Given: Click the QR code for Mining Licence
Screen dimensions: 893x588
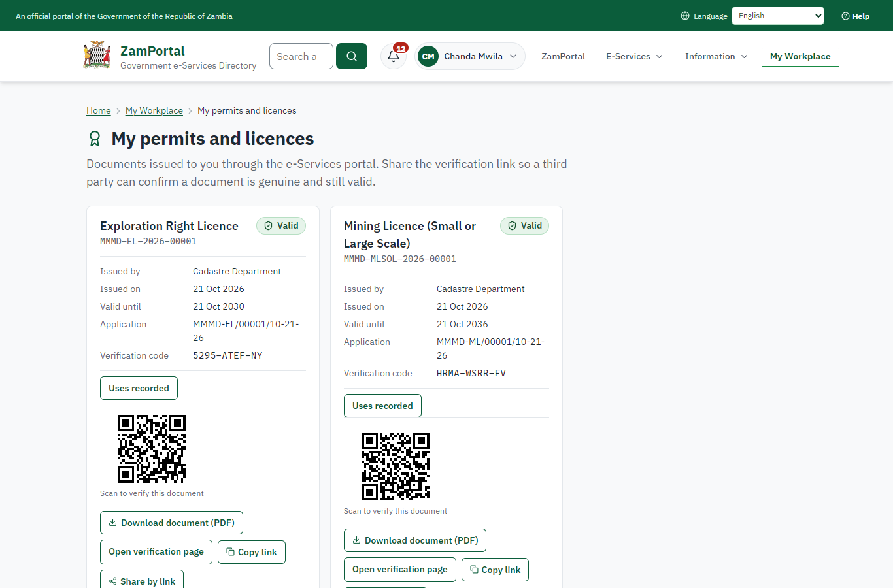Looking at the screenshot, I should 396,466.
